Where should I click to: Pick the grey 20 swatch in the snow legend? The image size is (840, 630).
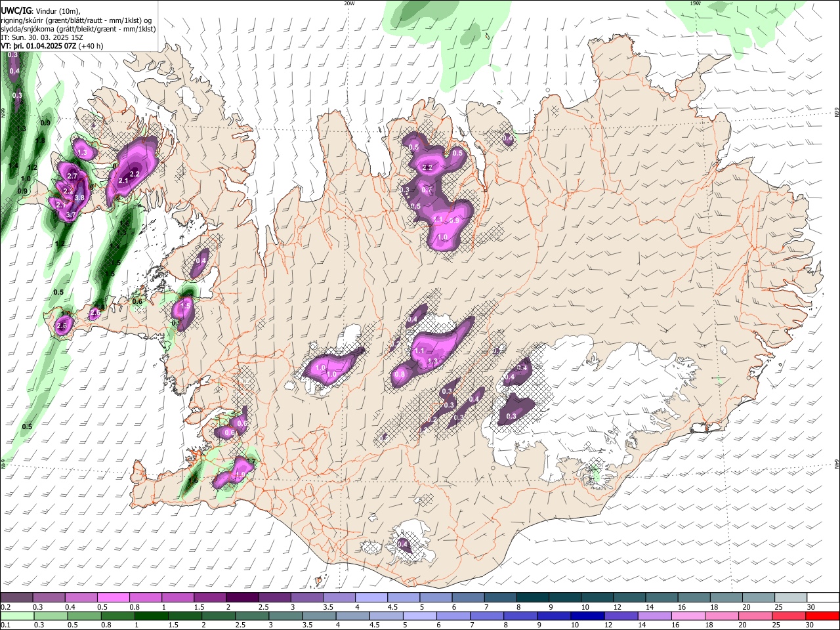point(758,598)
